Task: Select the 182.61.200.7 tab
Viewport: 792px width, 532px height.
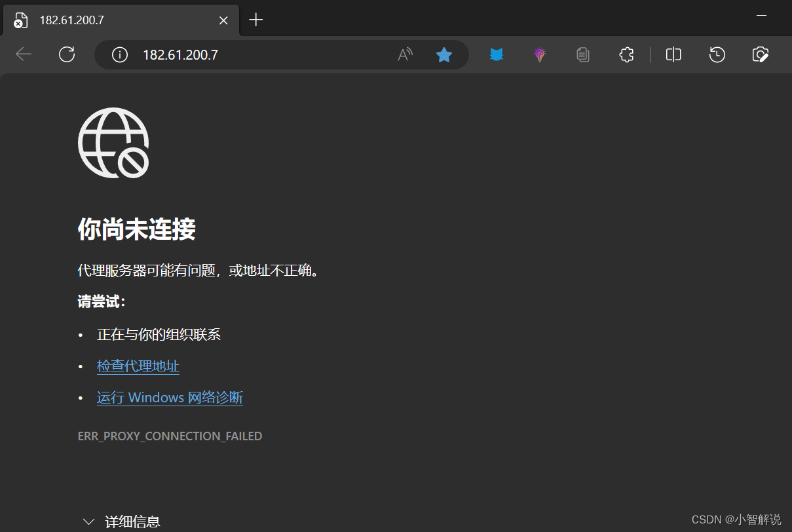Action: 121,20
